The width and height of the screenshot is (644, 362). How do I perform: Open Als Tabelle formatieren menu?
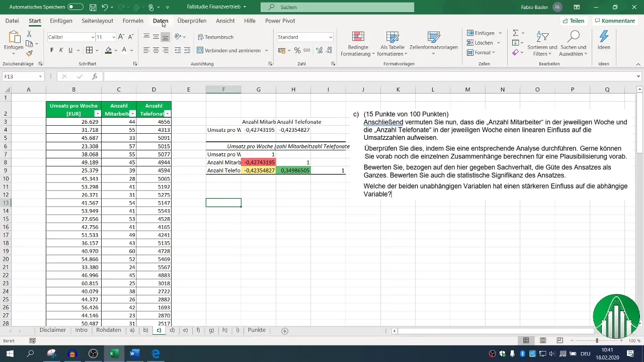click(392, 44)
